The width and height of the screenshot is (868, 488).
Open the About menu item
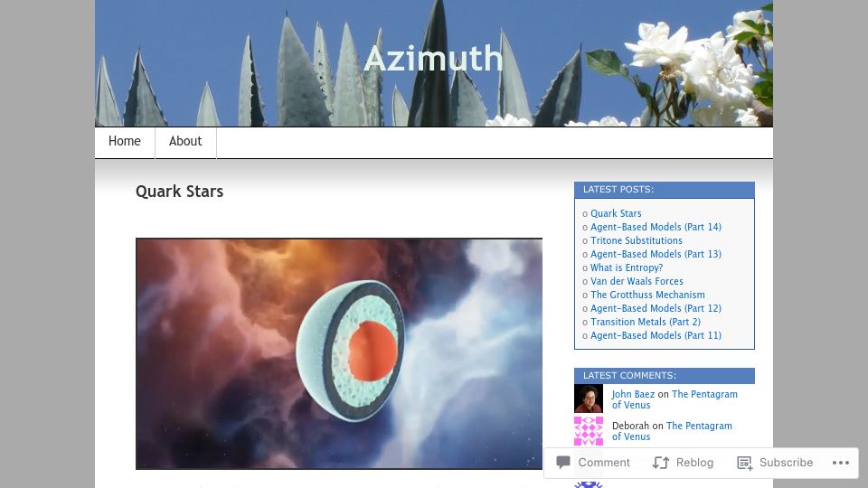(185, 142)
